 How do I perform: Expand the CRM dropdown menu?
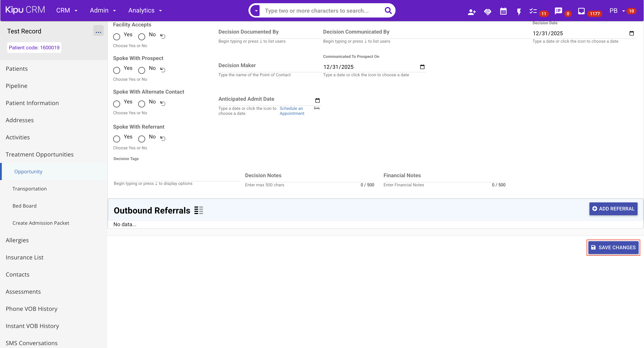[x=67, y=11]
